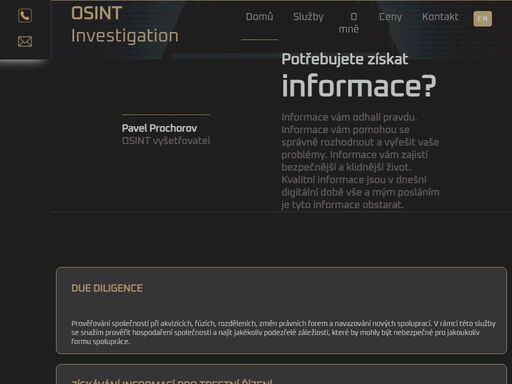Click the large heading informace?

[359, 86]
